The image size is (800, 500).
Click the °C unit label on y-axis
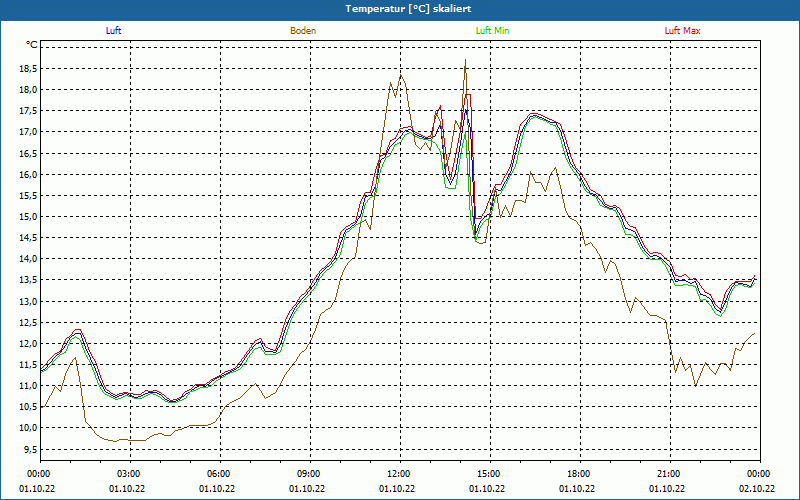32,45
